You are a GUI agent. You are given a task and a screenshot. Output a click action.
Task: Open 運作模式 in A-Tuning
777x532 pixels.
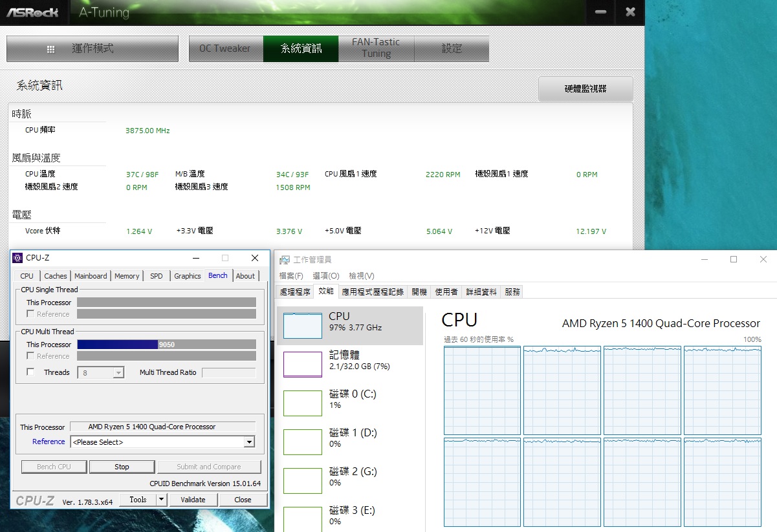point(93,48)
